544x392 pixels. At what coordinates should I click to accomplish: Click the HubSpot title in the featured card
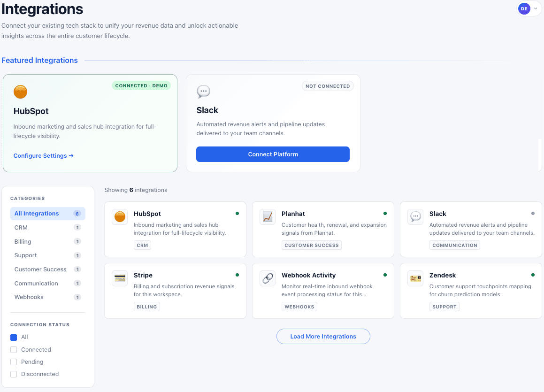pyautogui.click(x=31, y=111)
